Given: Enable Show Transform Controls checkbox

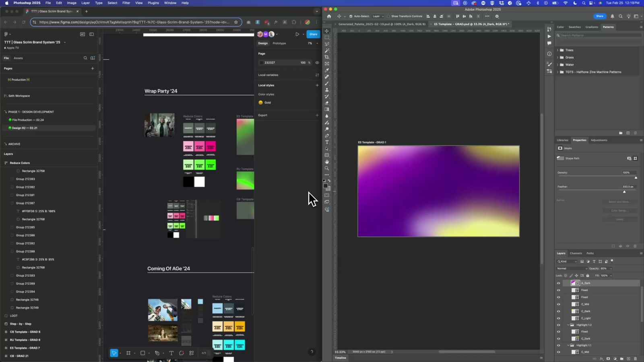Looking at the screenshot, I should click(x=388, y=16).
